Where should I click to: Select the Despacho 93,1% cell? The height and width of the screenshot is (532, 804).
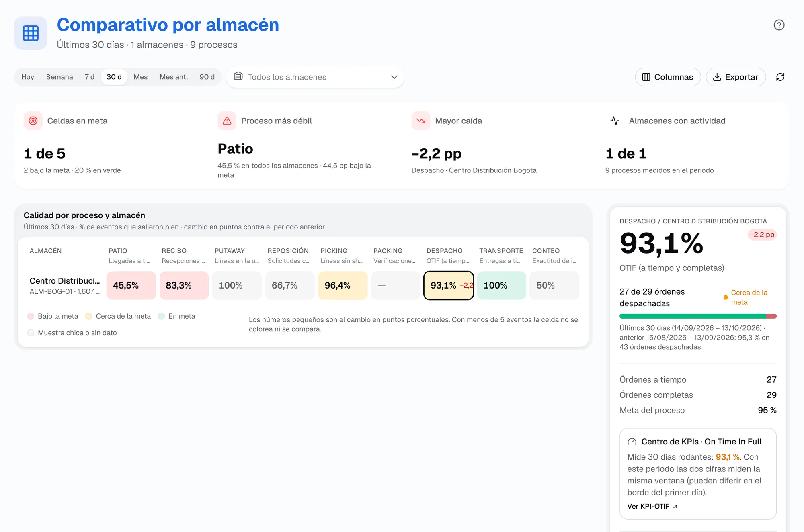pyautogui.click(x=449, y=285)
